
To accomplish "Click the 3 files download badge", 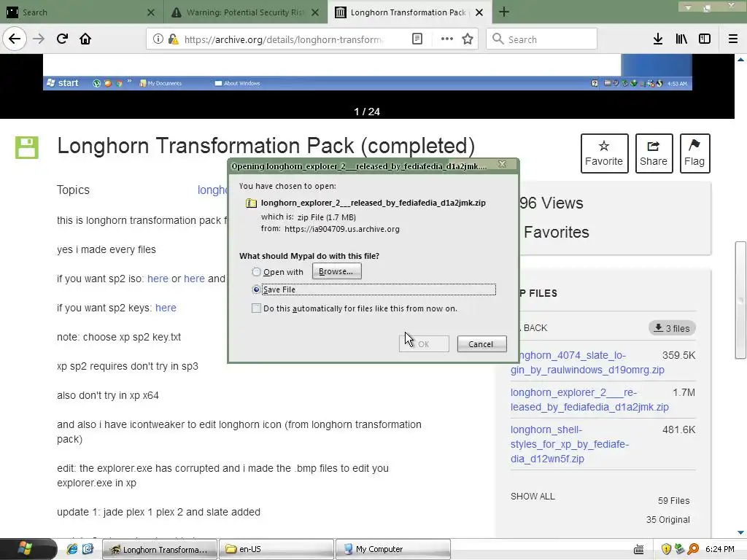I will coord(672,328).
